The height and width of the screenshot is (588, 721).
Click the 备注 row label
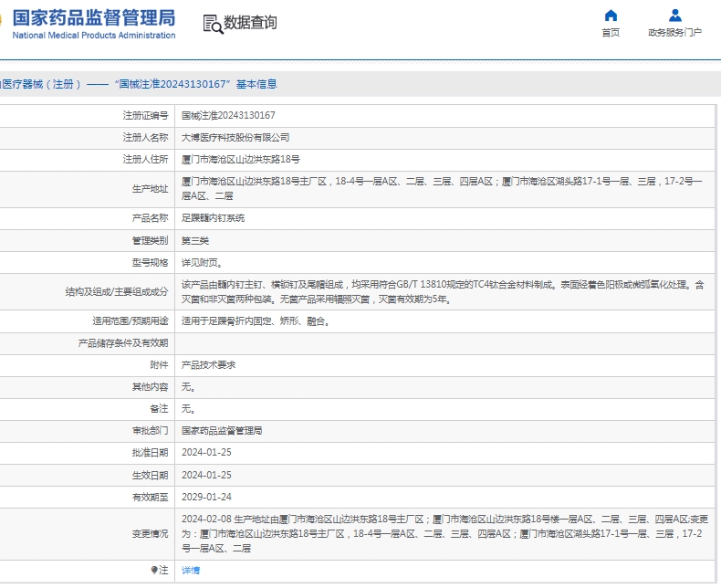[159, 408]
